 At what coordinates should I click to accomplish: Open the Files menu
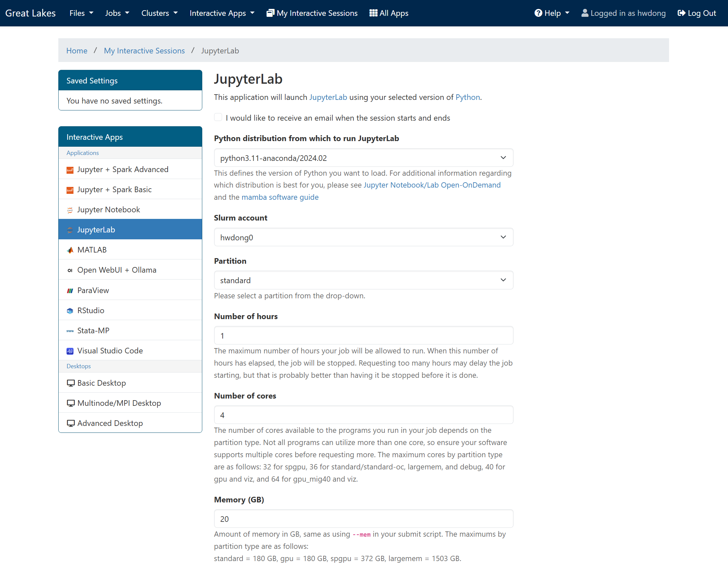pos(81,13)
